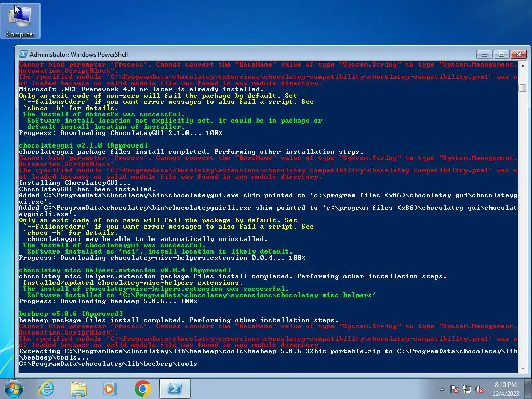Minimize the PowerShell window
The height and width of the screenshot is (399, 532).
point(485,54)
